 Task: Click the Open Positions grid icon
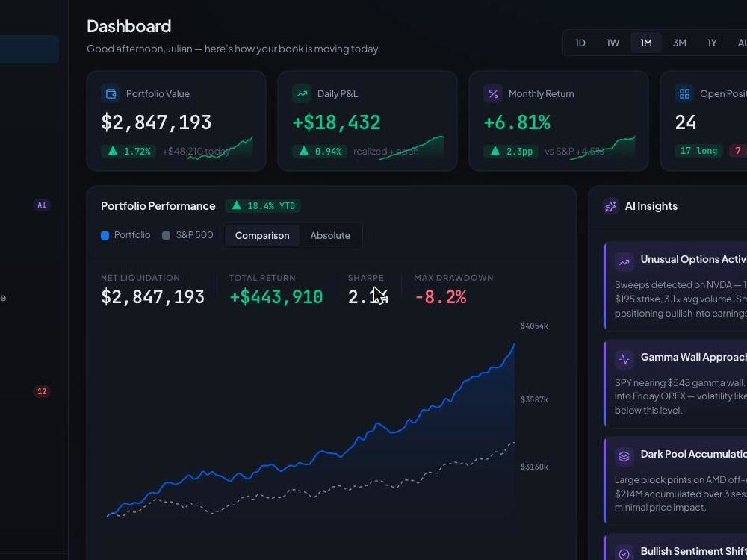point(684,93)
